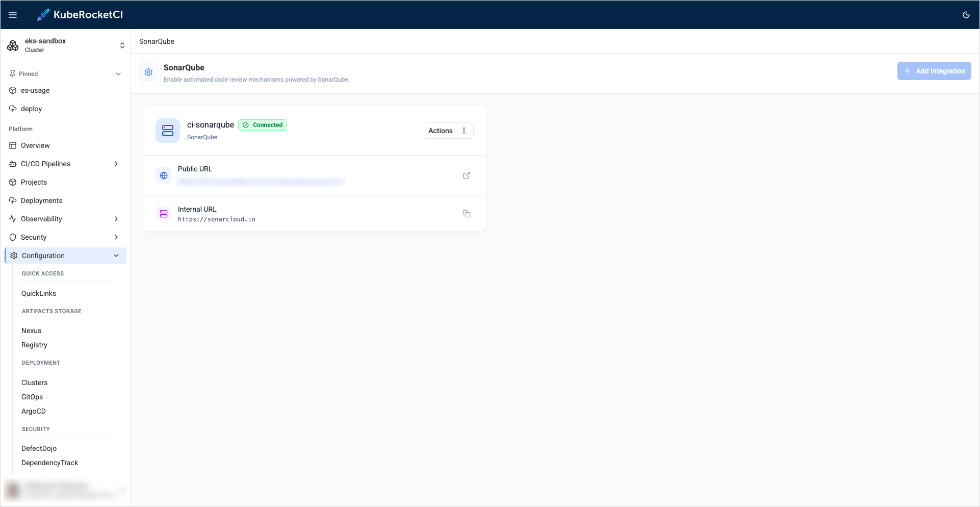Expand the CI/CD Pipelines submenu
Screen dimensions: 980x507
click(x=117, y=164)
